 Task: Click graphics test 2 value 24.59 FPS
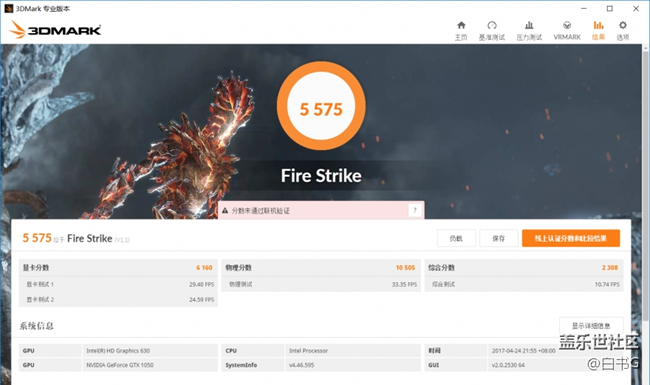pos(201,299)
